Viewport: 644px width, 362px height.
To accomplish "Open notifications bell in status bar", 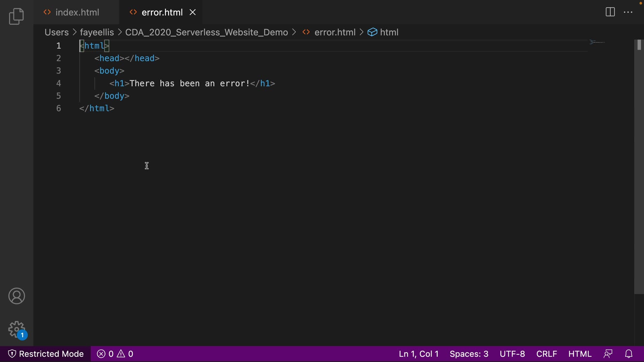I will pyautogui.click(x=629, y=354).
